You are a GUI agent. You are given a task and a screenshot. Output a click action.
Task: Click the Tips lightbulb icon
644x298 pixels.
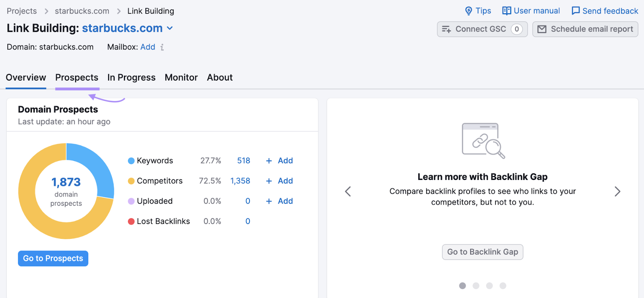(x=469, y=11)
